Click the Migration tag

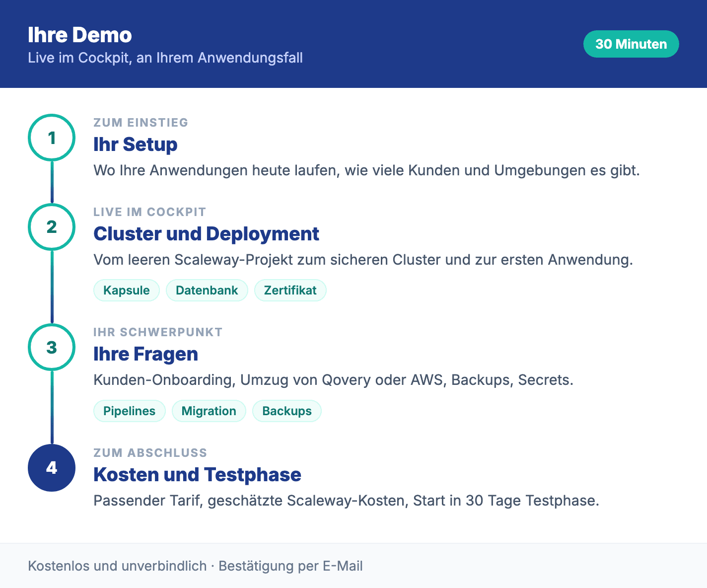(209, 411)
